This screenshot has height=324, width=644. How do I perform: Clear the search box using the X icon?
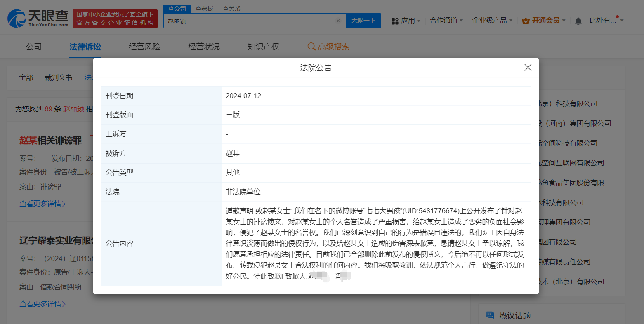(338, 21)
